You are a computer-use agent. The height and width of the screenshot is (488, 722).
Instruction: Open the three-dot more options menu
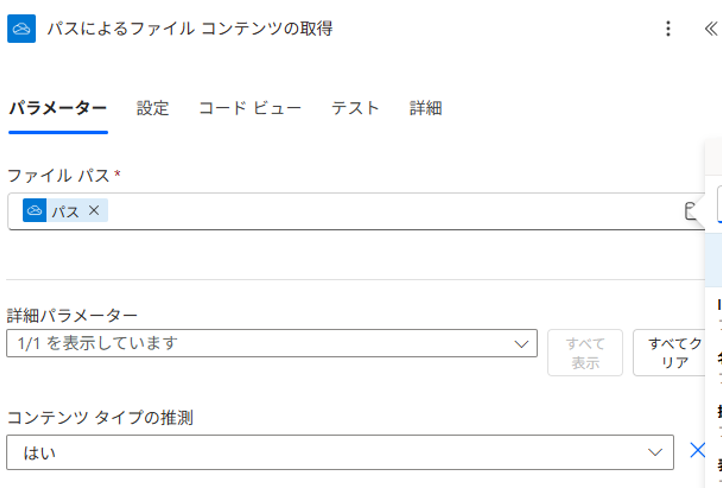(x=669, y=29)
